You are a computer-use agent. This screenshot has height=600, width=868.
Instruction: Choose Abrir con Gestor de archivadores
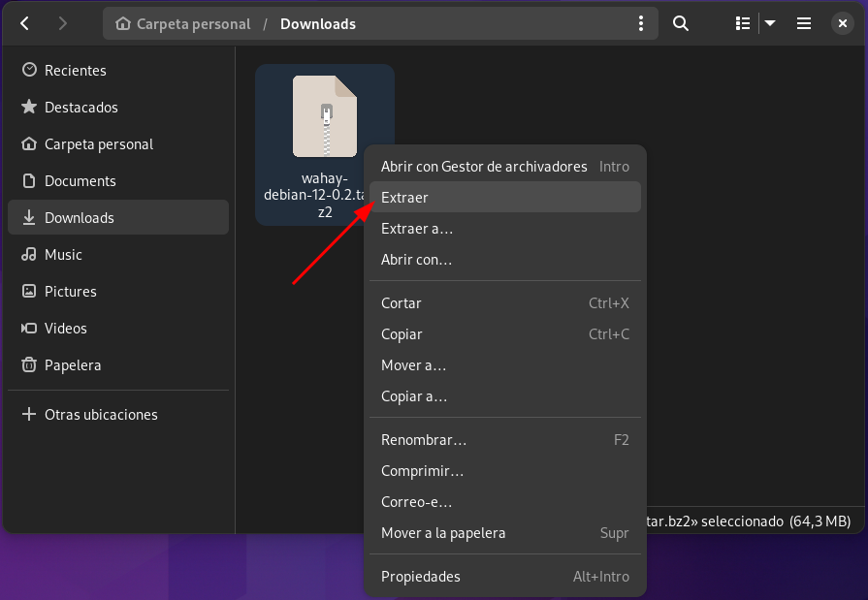[x=484, y=167]
